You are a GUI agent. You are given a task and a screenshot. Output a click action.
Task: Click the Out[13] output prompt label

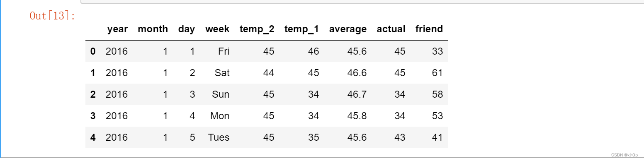(x=52, y=16)
